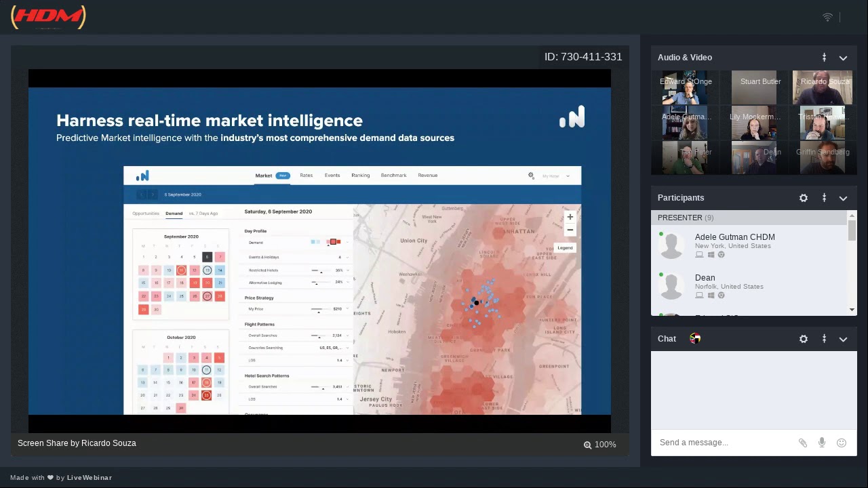Expand the My Price row chevron

tap(349, 309)
